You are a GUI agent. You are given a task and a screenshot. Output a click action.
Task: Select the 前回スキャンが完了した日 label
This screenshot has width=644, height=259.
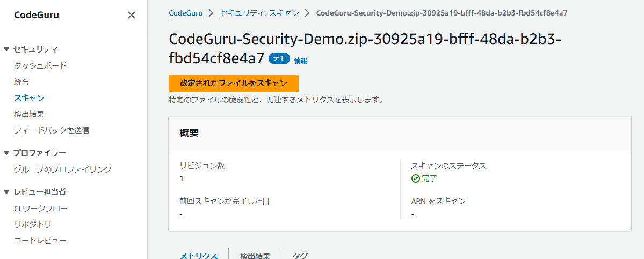coord(225,201)
